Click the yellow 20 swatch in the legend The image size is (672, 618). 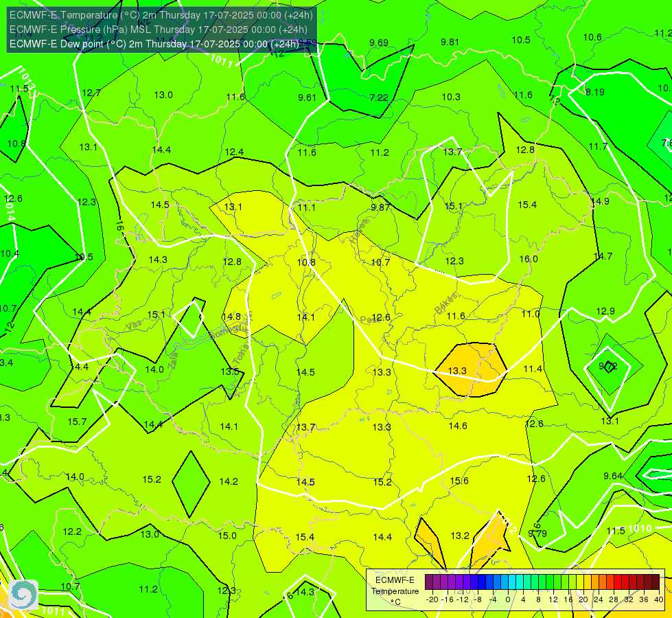(x=580, y=582)
